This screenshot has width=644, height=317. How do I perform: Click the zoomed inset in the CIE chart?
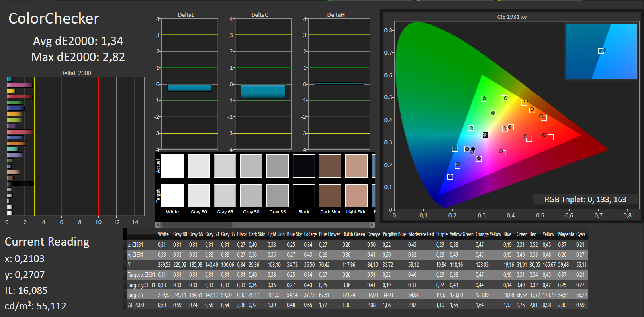[601, 51]
